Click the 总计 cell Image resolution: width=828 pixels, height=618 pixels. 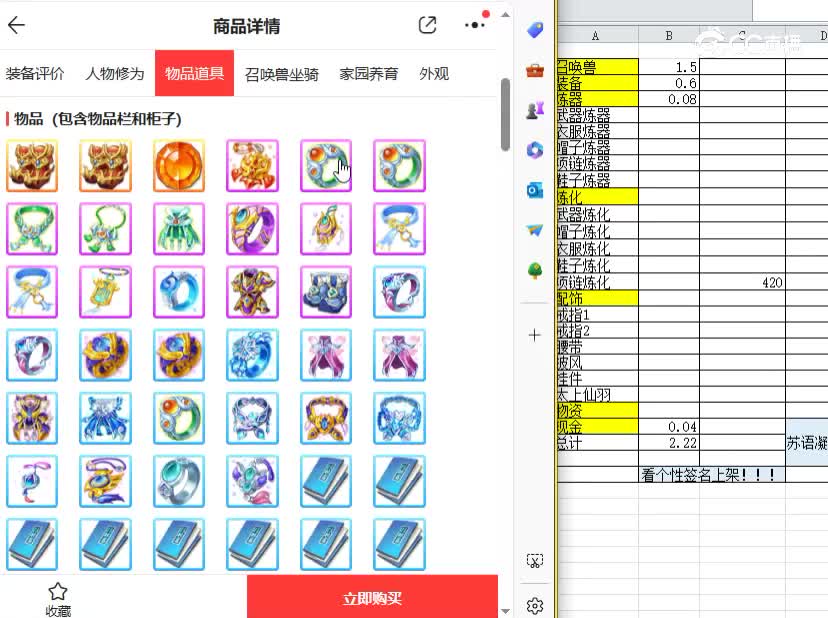click(598, 443)
